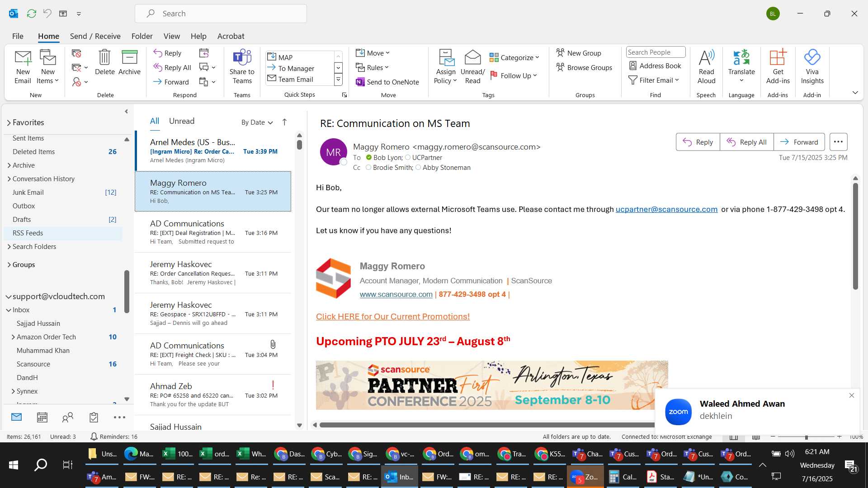The height and width of the screenshot is (488, 868).
Task: Toggle sort order arrow in message list
Action: [x=284, y=122]
